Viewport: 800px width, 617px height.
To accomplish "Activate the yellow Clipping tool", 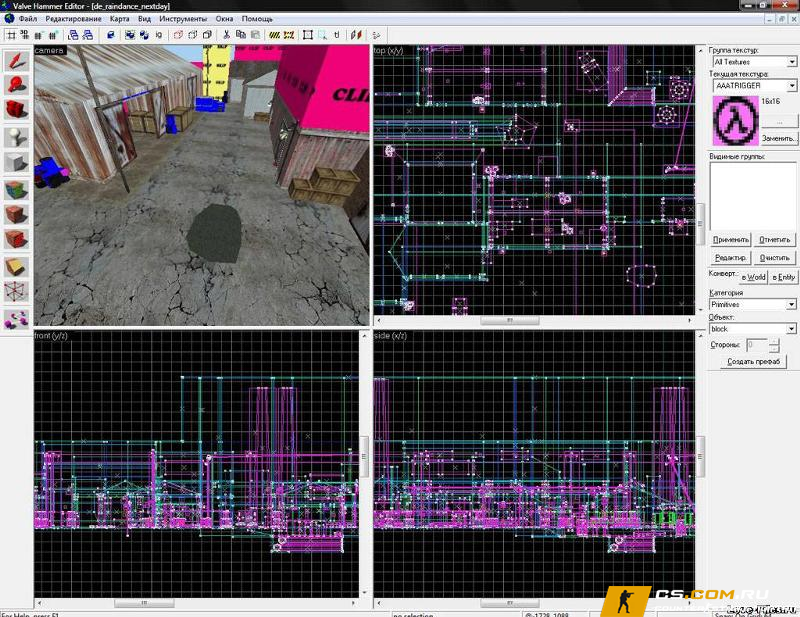I will click(16, 266).
